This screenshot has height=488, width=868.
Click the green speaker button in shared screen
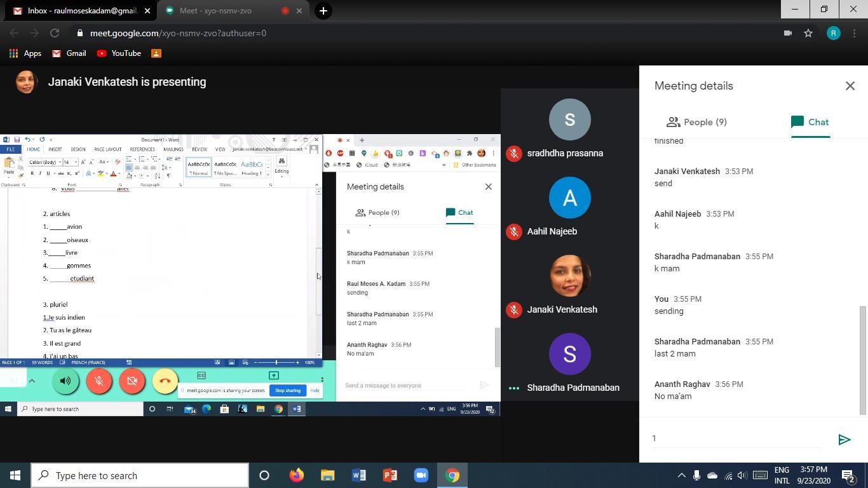[65, 381]
